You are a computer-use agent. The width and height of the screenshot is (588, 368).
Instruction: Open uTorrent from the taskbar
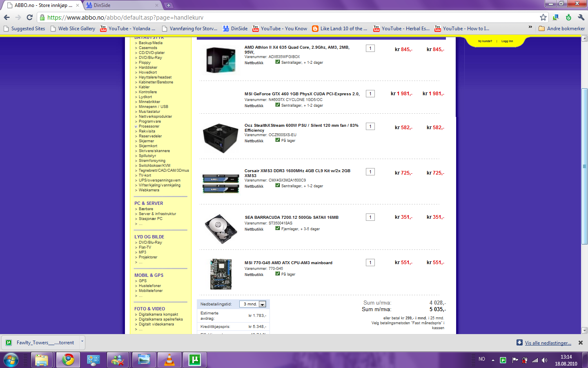coord(195,360)
